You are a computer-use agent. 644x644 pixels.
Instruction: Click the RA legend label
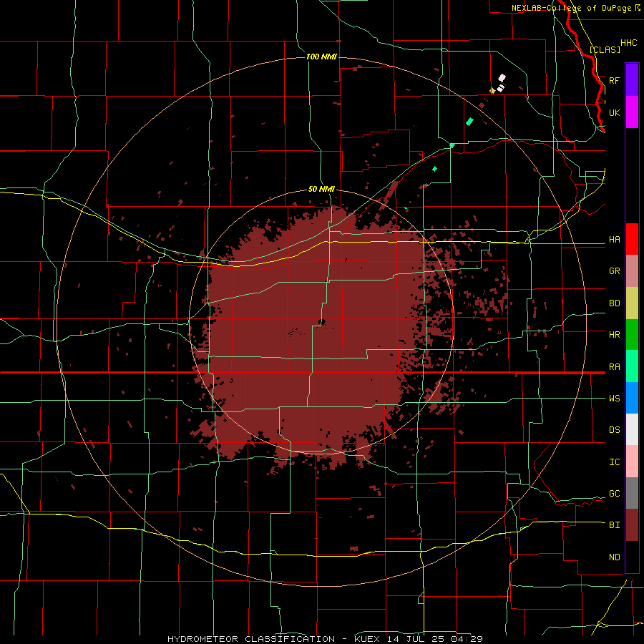[614, 367]
